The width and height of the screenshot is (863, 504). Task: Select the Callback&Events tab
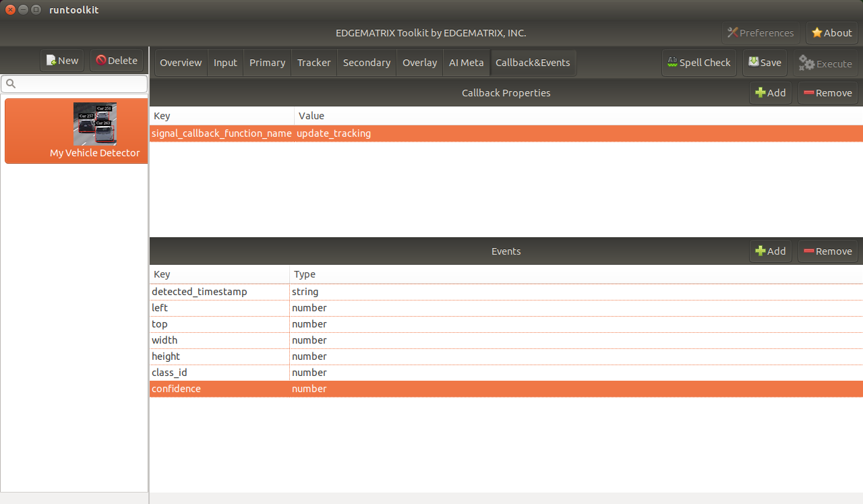(533, 63)
